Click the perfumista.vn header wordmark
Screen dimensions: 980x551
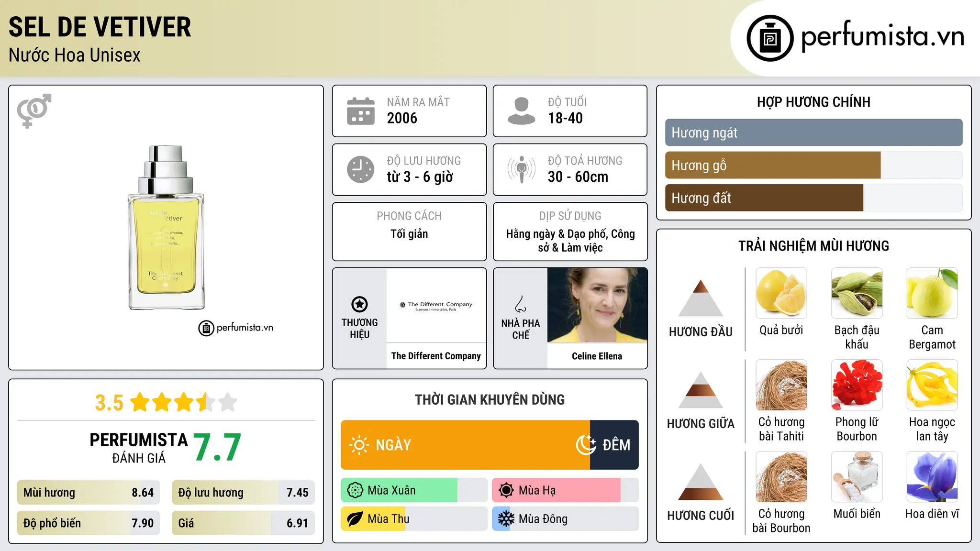point(882,36)
